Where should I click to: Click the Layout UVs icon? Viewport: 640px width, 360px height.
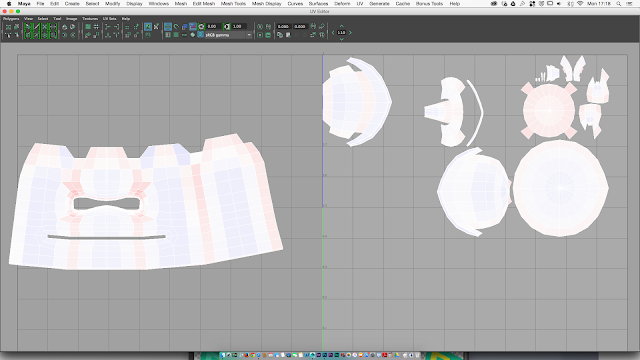pos(88,27)
